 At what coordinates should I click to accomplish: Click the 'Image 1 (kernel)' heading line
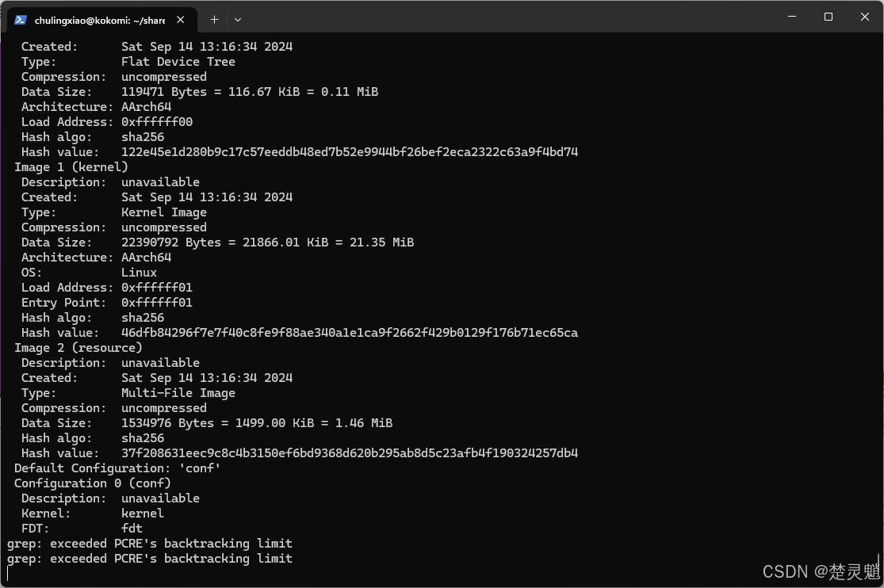pos(71,167)
